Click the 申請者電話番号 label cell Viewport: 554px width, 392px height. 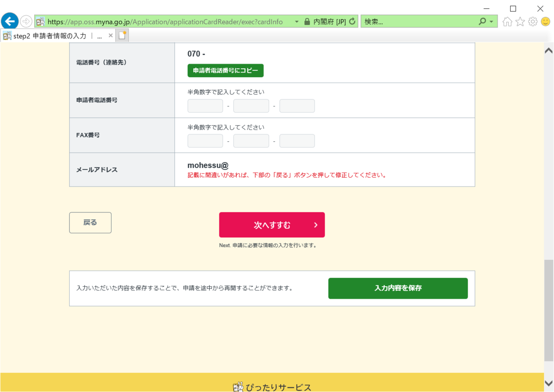coord(122,100)
